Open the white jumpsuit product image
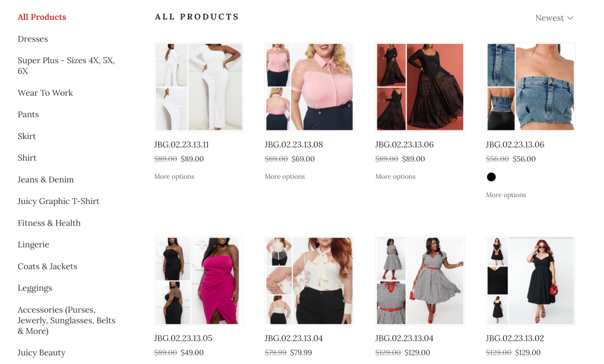This screenshot has width=604, height=364. [199, 87]
